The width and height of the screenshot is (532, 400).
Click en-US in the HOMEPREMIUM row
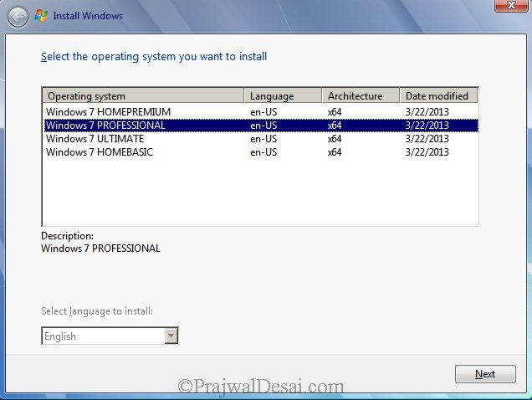tap(263, 112)
